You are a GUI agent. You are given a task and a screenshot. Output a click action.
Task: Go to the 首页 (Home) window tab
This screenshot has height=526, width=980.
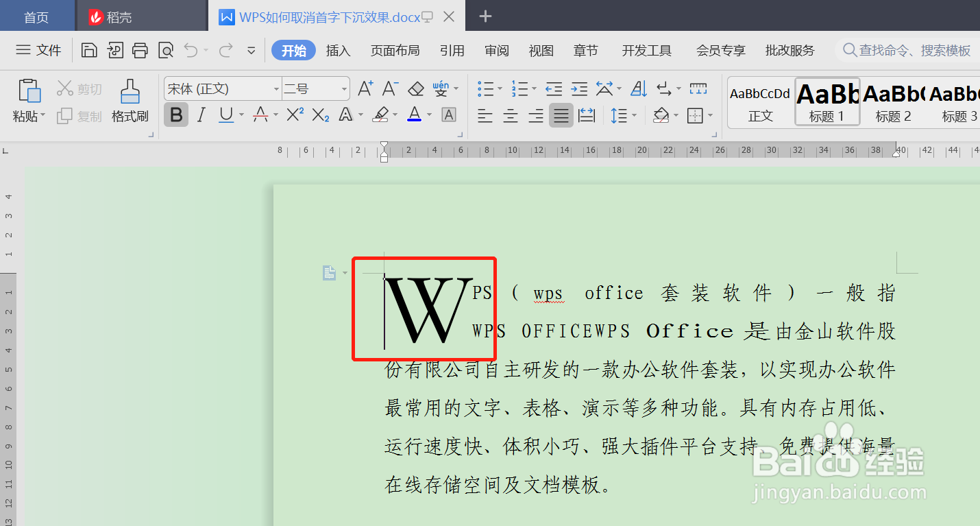[36, 16]
